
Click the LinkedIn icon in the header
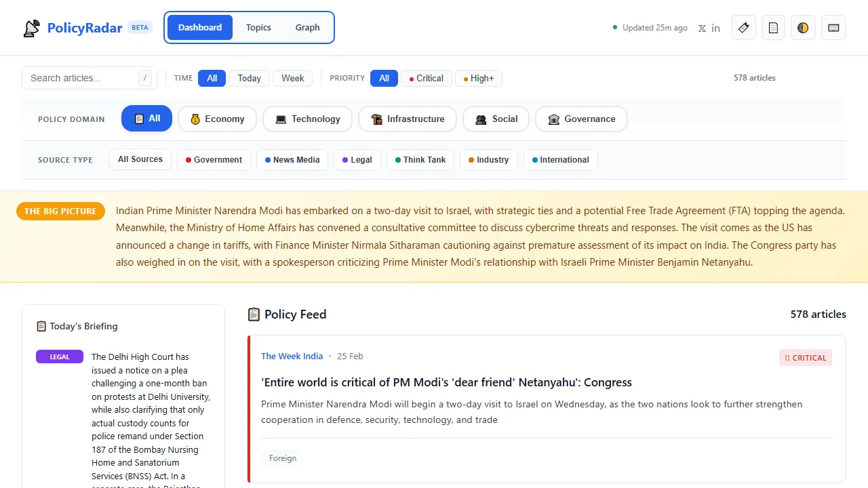(716, 28)
